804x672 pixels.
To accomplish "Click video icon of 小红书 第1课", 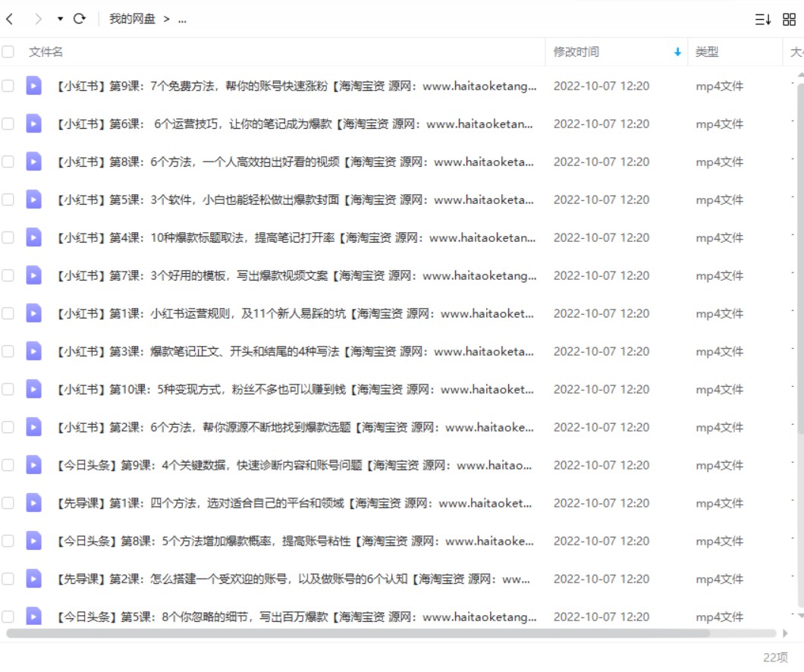I will click(x=34, y=313).
